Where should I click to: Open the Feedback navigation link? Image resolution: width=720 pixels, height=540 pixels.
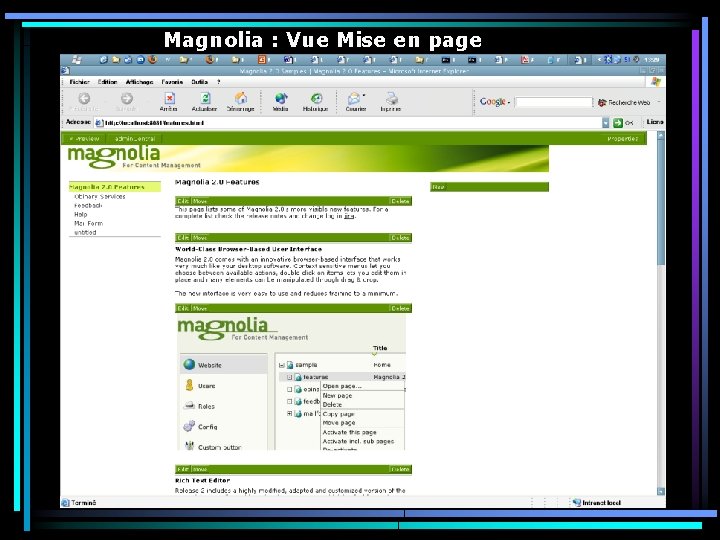[x=88, y=205]
